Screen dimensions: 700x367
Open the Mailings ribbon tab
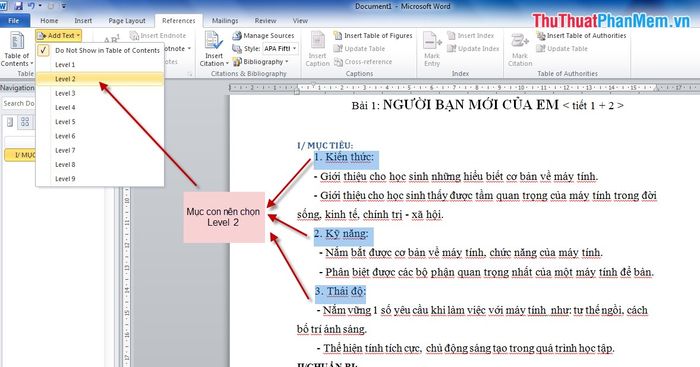[225, 21]
